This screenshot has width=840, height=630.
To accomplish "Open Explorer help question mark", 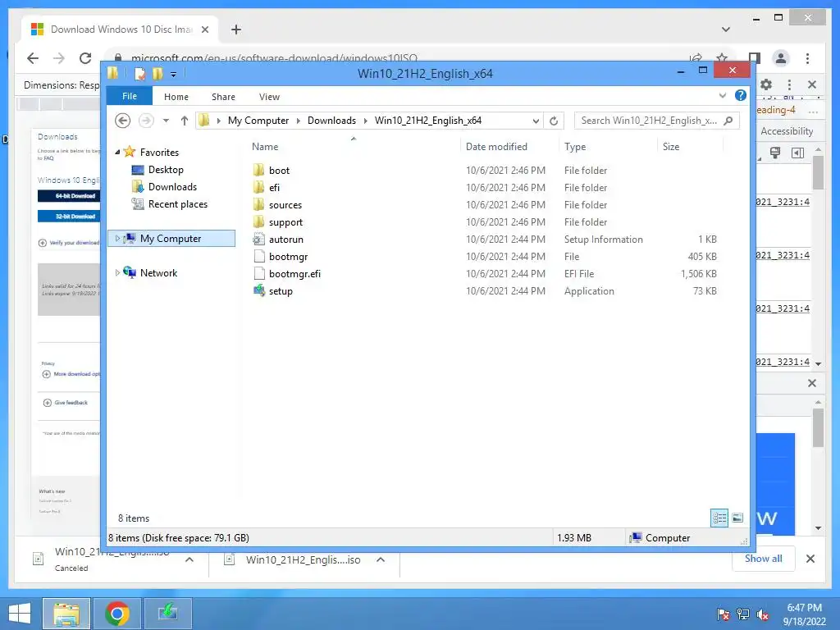I will (x=741, y=95).
